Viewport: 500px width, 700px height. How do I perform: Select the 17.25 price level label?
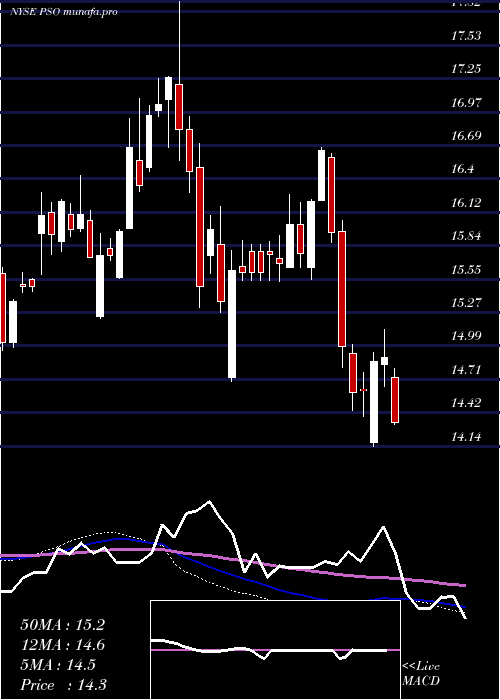tap(466, 69)
